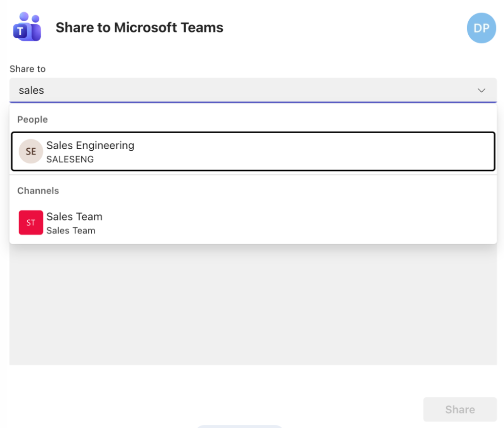
Task: Click the 'Share to' field label
Action: click(28, 69)
